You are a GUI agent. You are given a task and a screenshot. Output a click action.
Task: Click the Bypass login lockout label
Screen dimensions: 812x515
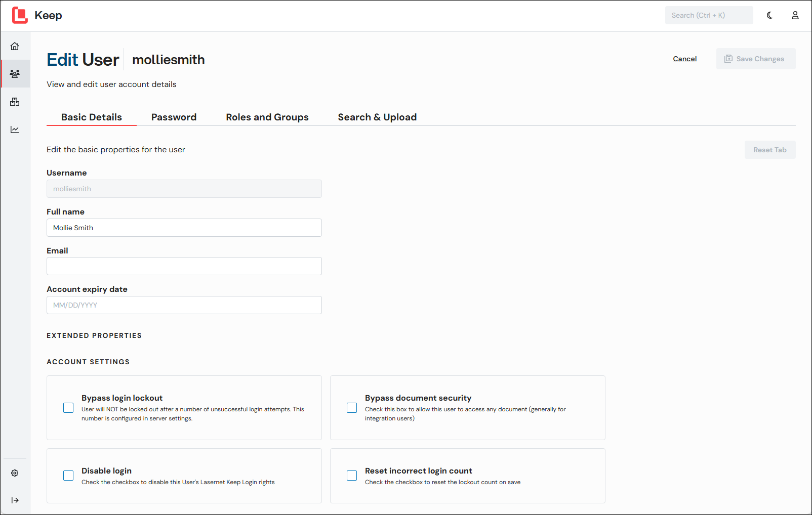pos(122,398)
